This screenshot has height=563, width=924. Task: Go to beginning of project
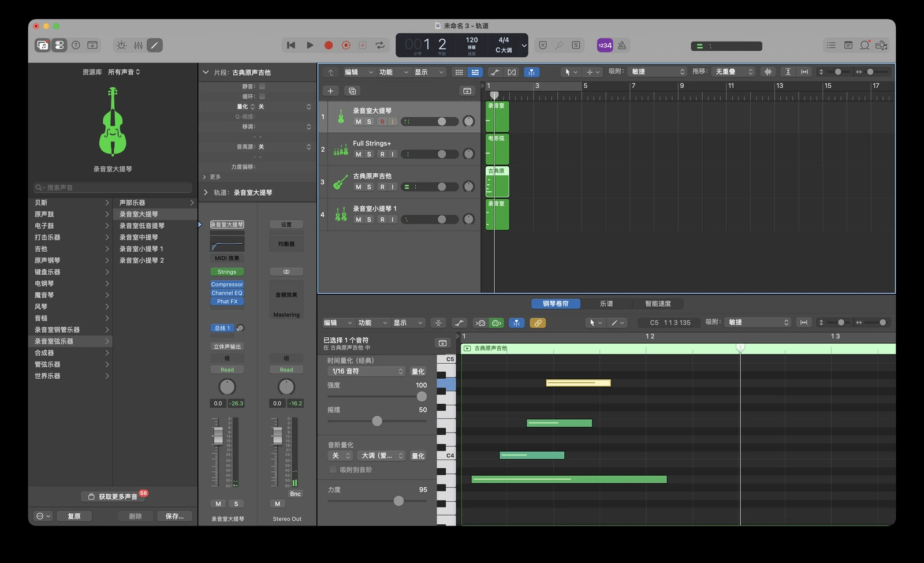[x=291, y=45]
